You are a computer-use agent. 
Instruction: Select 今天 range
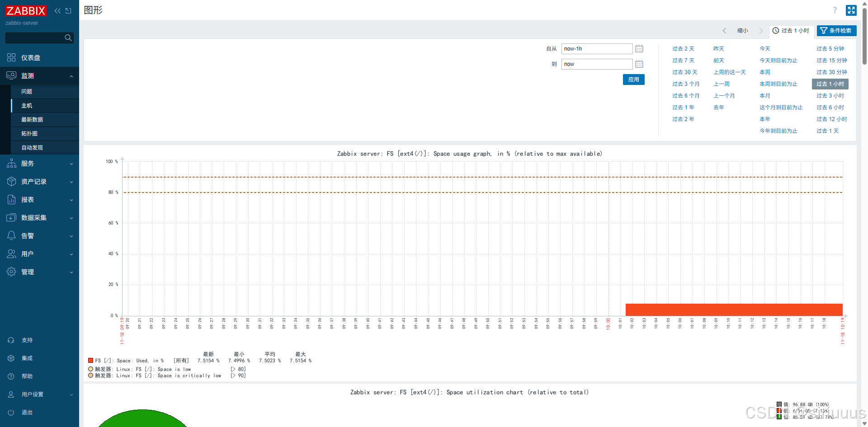(x=765, y=49)
